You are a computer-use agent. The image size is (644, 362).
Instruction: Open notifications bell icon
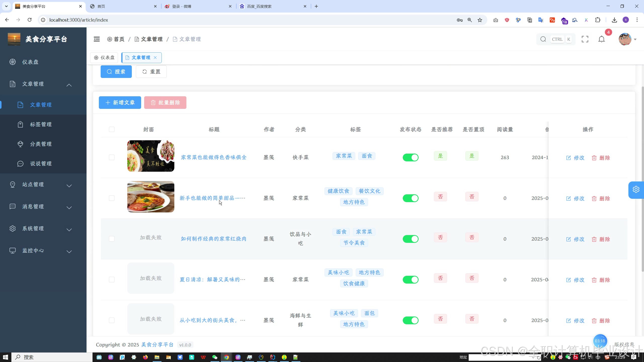[601, 39]
